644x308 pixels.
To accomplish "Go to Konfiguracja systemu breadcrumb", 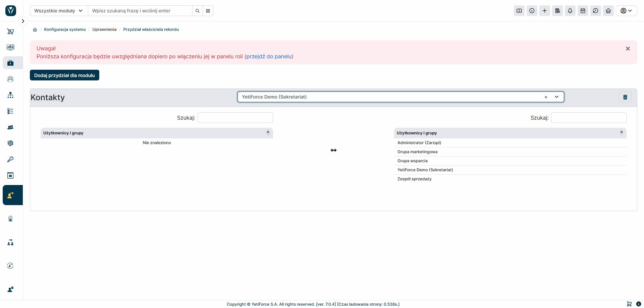I will (65, 29).
